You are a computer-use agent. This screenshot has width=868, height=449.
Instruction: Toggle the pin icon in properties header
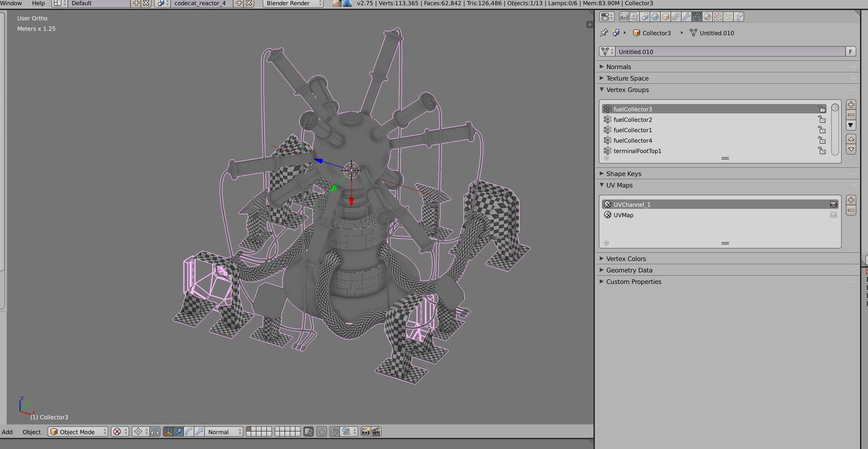tap(604, 33)
